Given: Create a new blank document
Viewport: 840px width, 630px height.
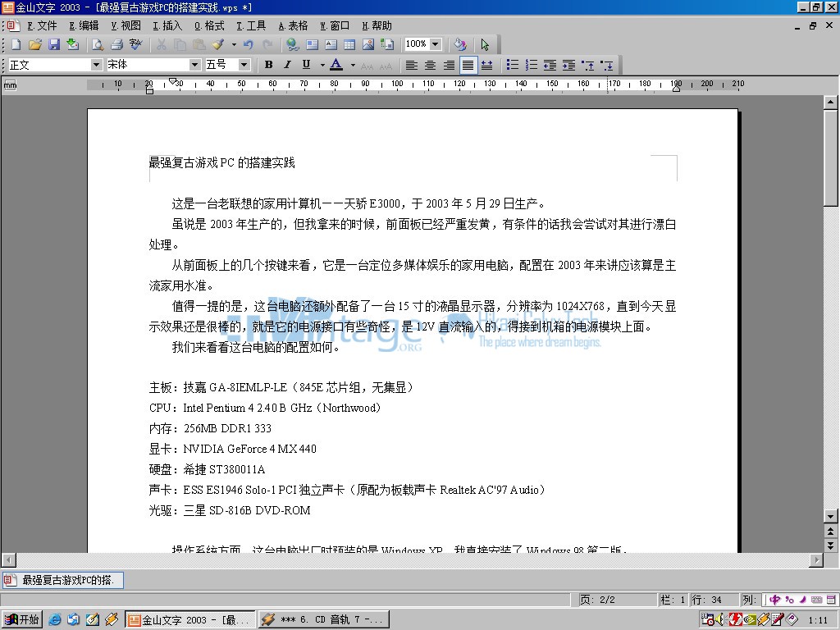Looking at the screenshot, I should coord(16,44).
